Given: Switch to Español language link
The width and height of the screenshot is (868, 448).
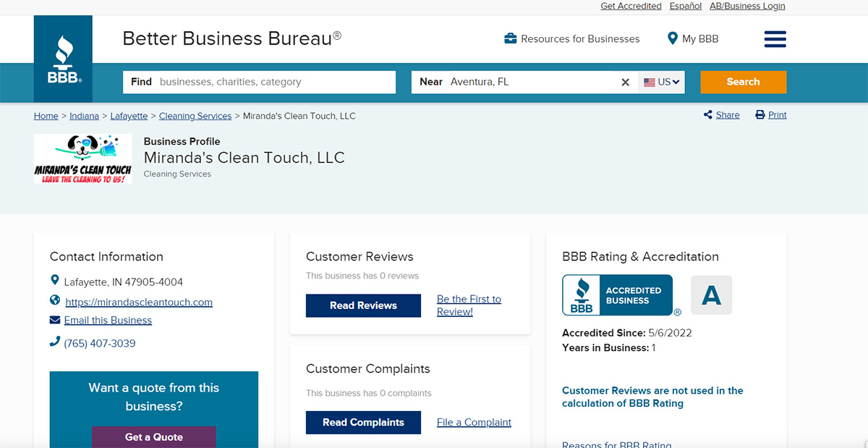Looking at the screenshot, I should point(686,6).
